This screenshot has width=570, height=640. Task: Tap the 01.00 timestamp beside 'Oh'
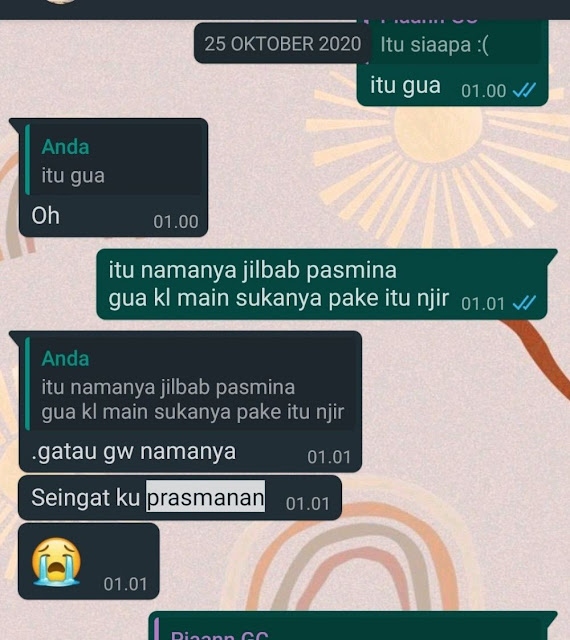tap(176, 222)
